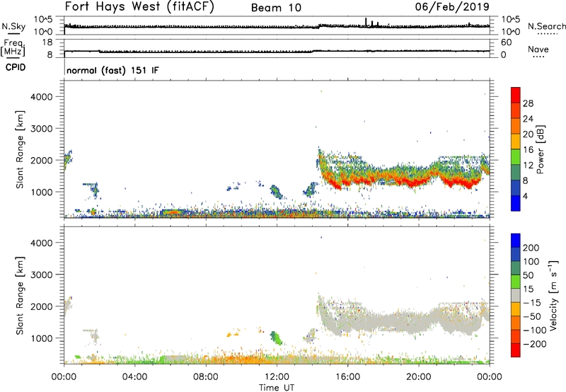Click 'Slant Range [km]' label of velocity panel
The width and height of the screenshot is (566, 392).
click(20, 296)
